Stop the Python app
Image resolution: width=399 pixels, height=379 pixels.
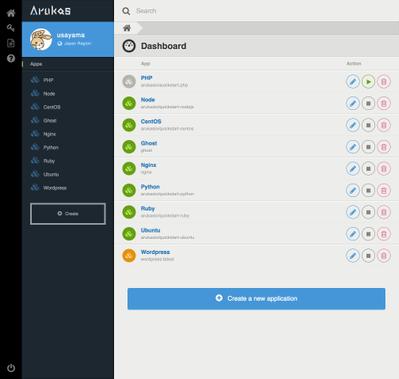tap(368, 190)
